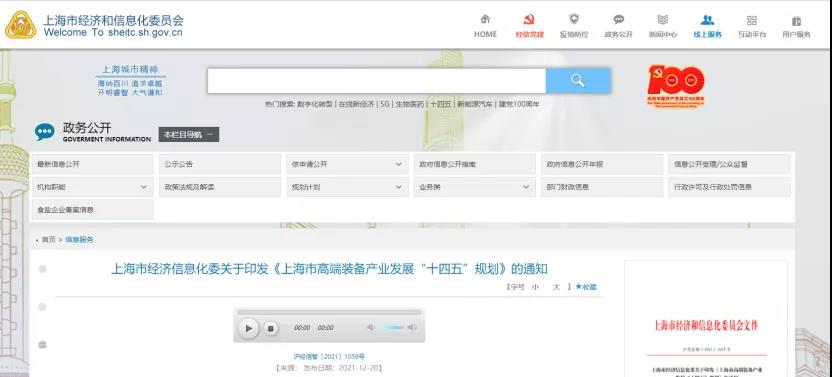
Task: Open 最新信息公开 category
Action: coord(92,165)
